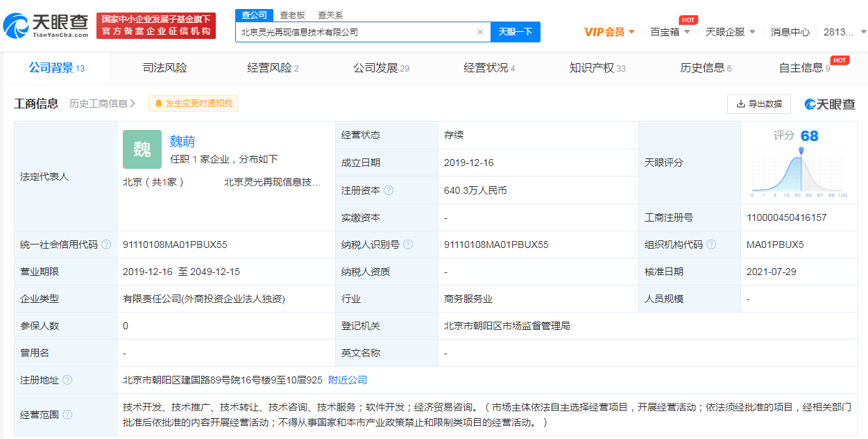The width and height of the screenshot is (868, 439).
Task: Click the 北京灵光再现信息技... company link
Action: tap(272, 182)
